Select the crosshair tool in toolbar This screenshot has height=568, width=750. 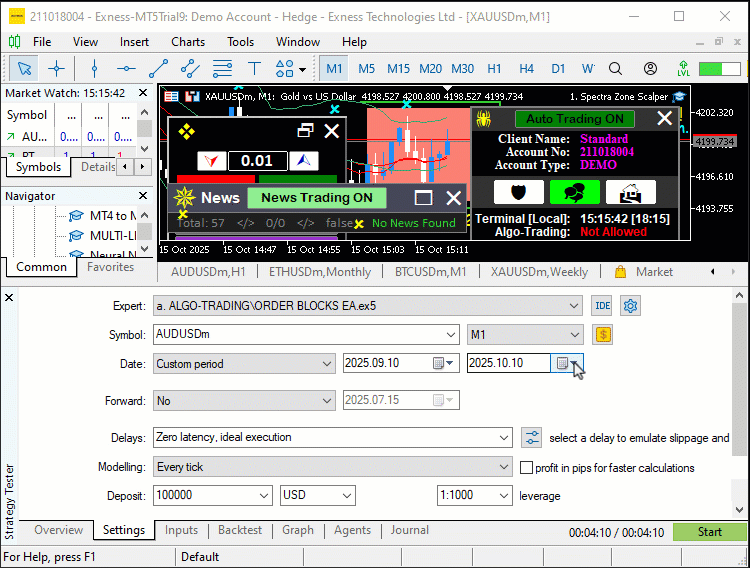[x=56, y=68]
